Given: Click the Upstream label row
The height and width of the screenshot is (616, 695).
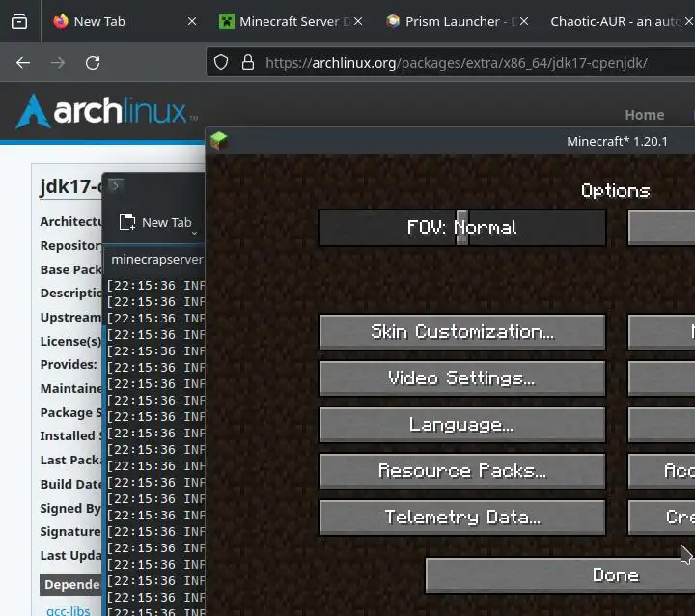Looking at the screenshot, I should click(70, 317).
